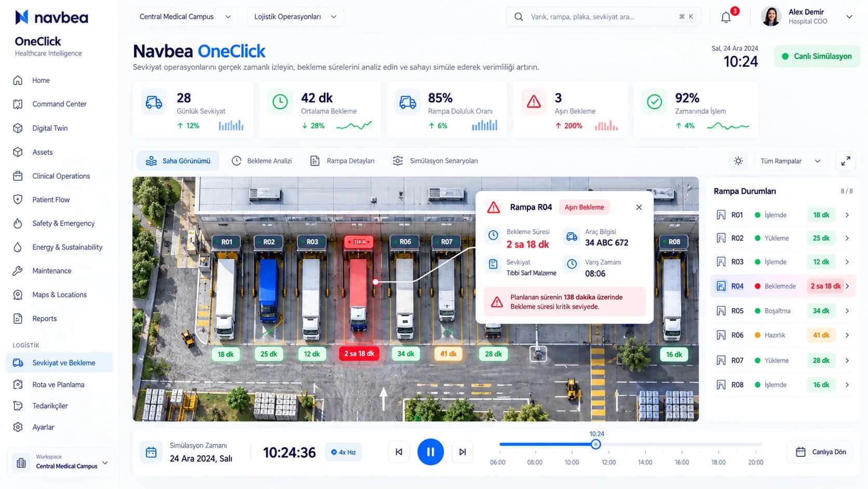The width and height of the screenshot is (868, 489).
Task: Open Simülasyon Senaryoları tab
Action: coord(435,161)
